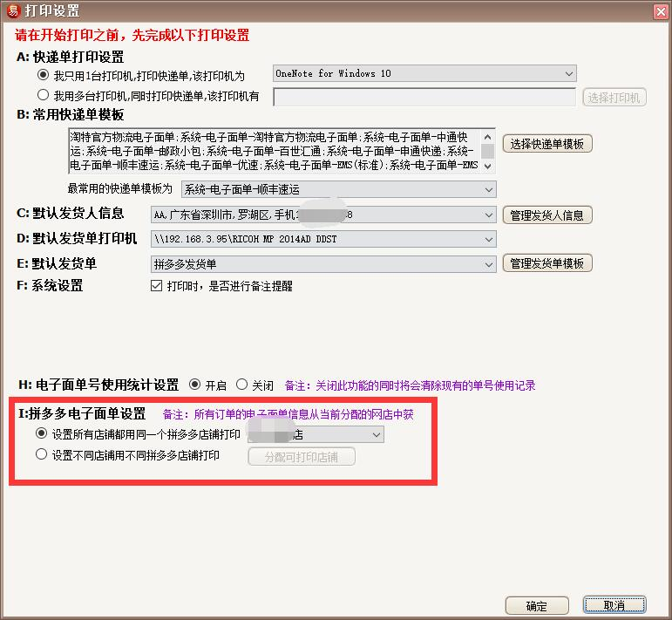Select 我用多台打印机 radio option
672x620 pixels.
43,95
